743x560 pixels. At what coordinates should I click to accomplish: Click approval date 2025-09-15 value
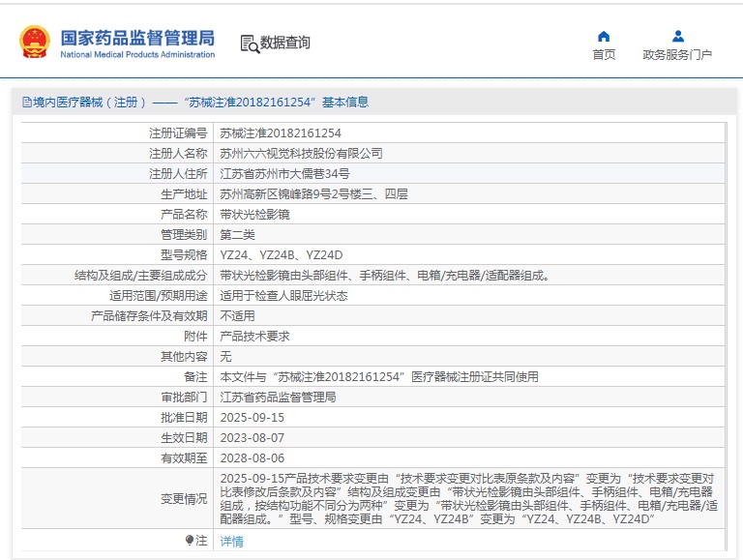click(252, 418)
